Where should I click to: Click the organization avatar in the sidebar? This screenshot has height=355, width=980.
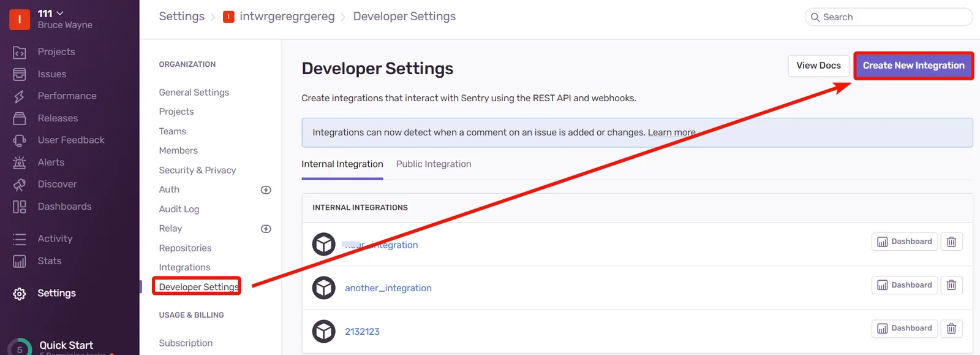(20, 19)
